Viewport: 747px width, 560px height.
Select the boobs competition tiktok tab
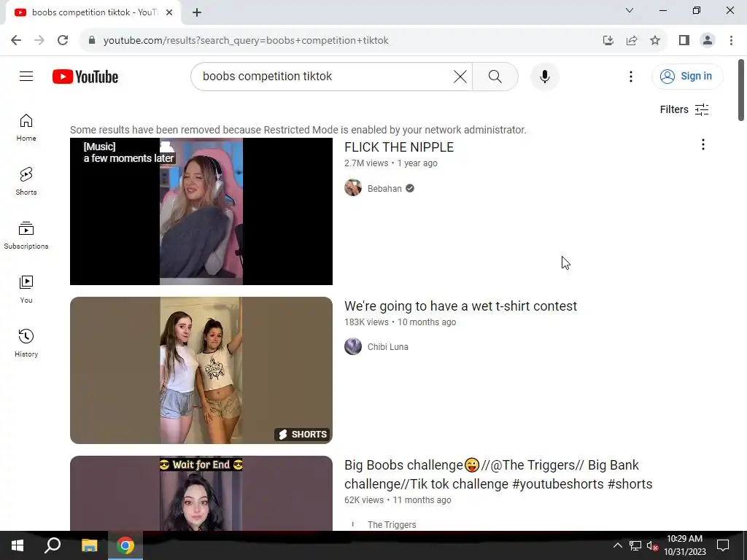(93, 12)
